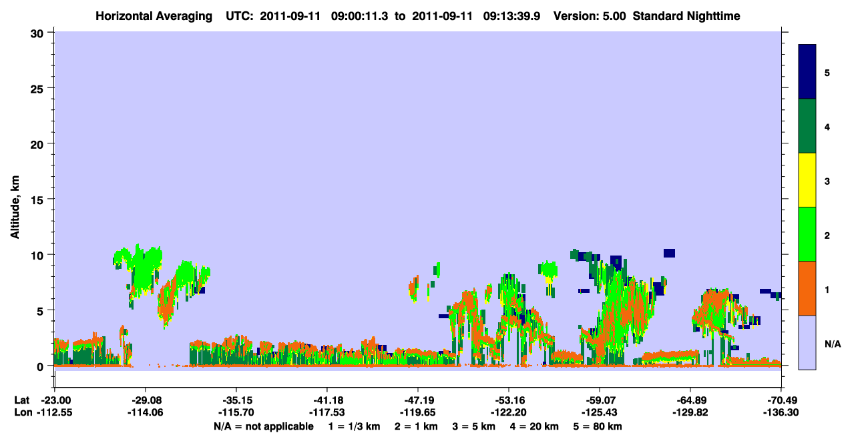The width and height of the screenshot is (868, 445).
Task: Click the dark blue colorbar segment labeled 5
Action: coord(807,72)
